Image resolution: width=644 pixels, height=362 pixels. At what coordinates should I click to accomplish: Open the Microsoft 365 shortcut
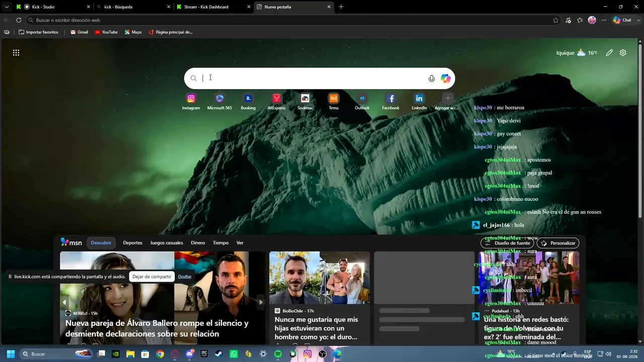[x=219, y=99]
